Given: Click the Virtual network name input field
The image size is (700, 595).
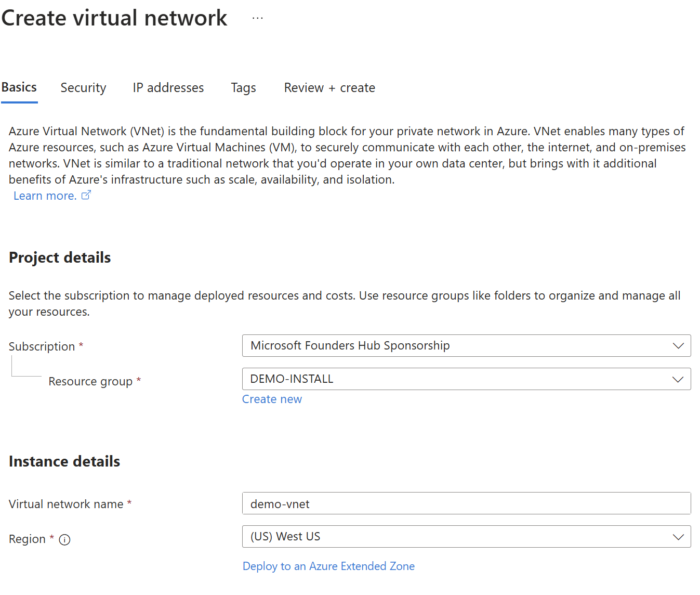Looking at the screenshot, I should (x=466, y=503).
